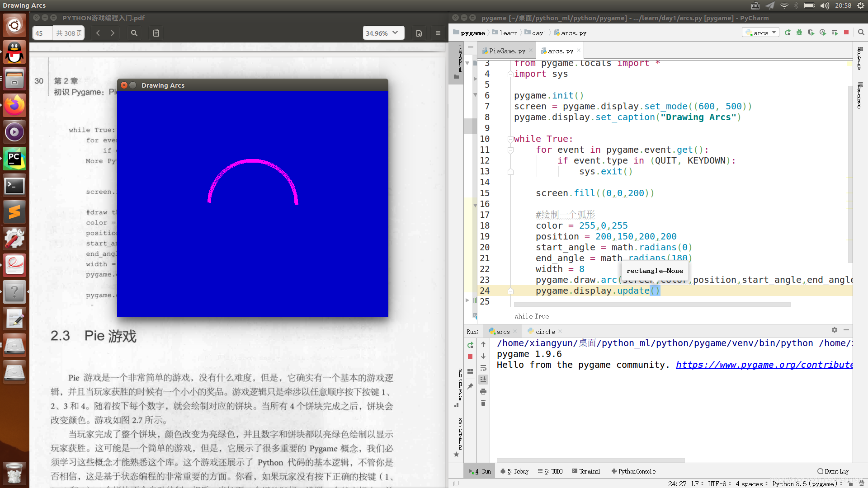This screenshot has height=488, width=868.
Task: Open Firefox from the Ubuntu dock
Action: pos(14,105)
